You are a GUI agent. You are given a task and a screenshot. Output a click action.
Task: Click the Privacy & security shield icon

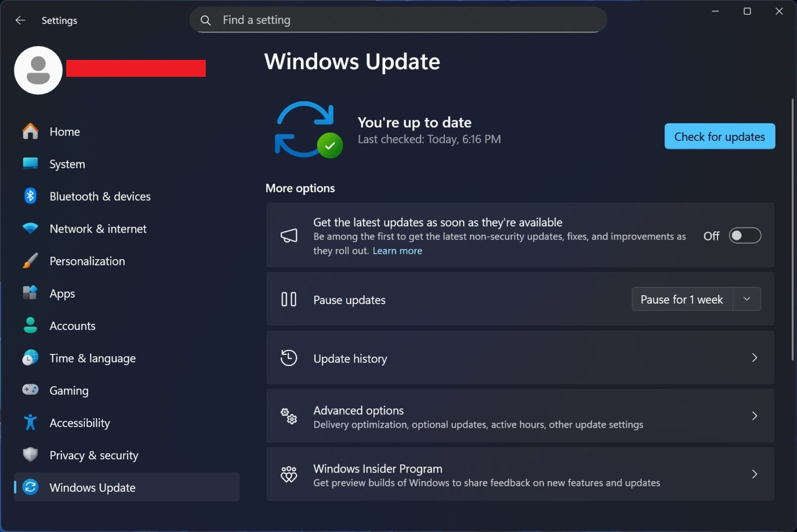(30, 455)
